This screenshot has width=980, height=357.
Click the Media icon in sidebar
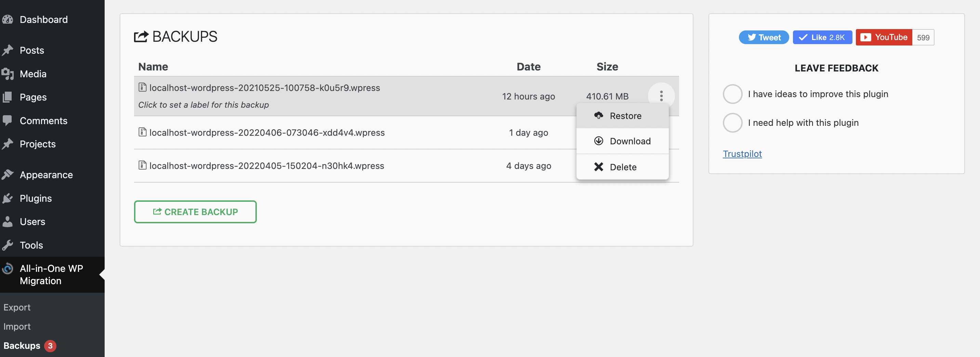point(8,74)
